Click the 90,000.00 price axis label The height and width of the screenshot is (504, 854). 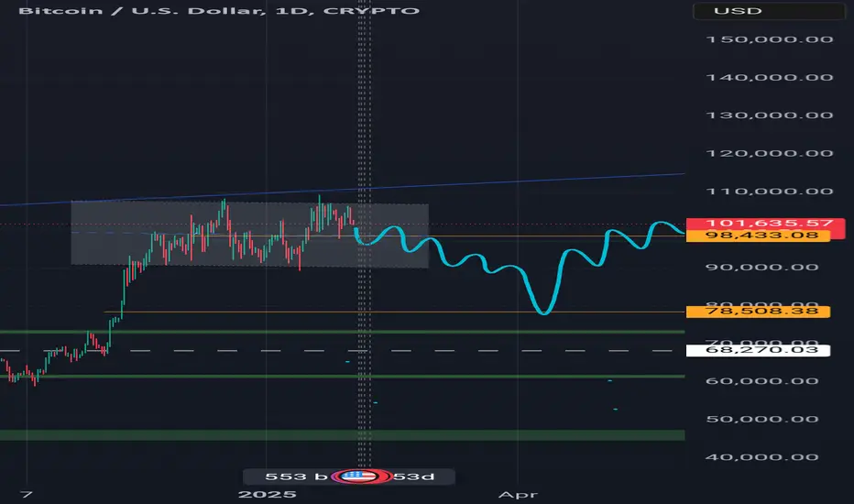pos(762,267)
